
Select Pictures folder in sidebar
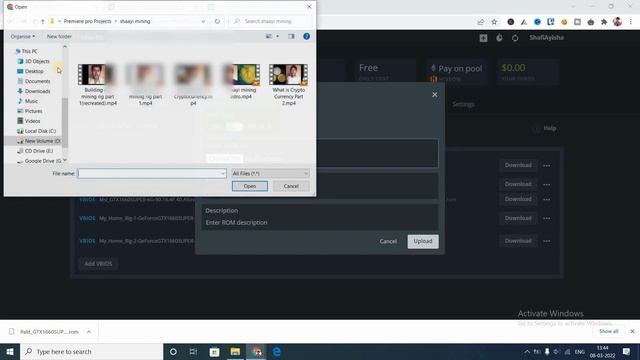(x=33, y=111)
